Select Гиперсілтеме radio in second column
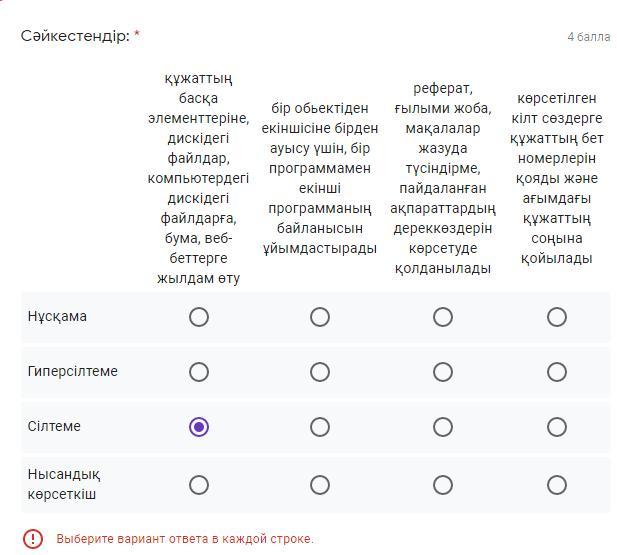This screenshot has width=617, height=555. (319, 372)
